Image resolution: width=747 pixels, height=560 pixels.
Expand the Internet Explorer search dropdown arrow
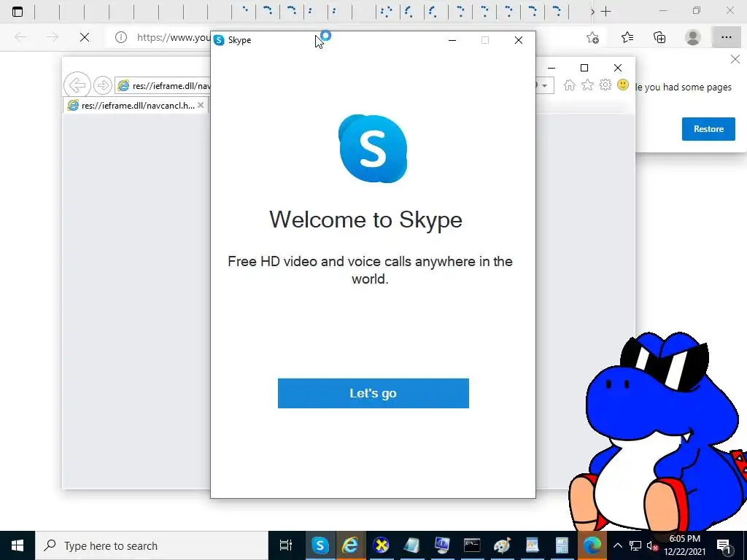click(544, 86)
